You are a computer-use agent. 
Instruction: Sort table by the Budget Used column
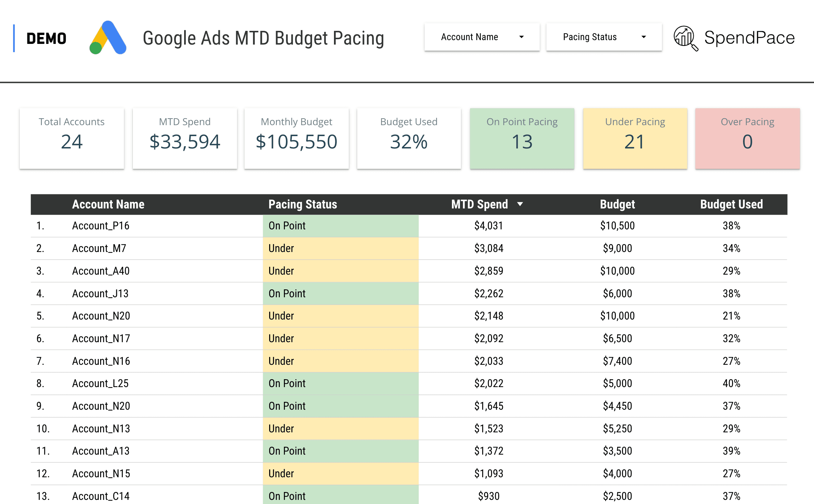tap(731, 204)
